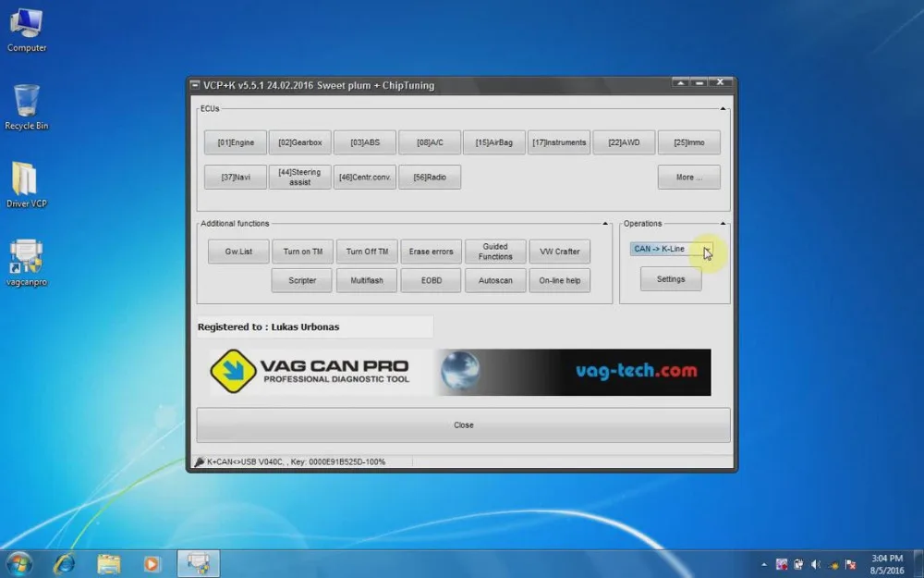Open the Gw.List function

click(238, 252)
